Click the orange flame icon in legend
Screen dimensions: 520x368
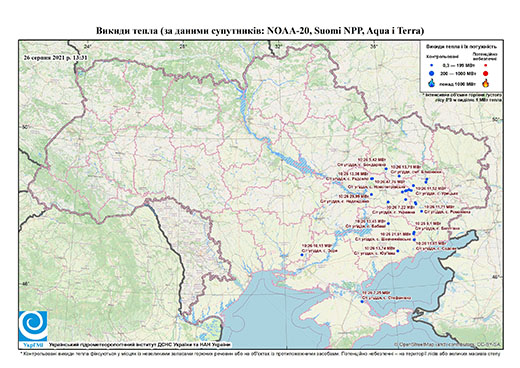click(x=486, y=83)
